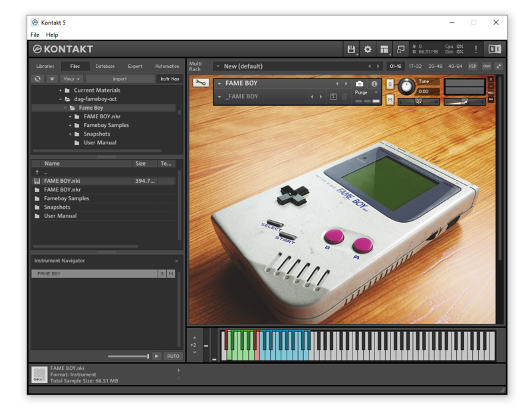Screen dimensions: 532x417
Task: Open the Files save menu (floppy icon)
Action: click(x=351, y=49)
